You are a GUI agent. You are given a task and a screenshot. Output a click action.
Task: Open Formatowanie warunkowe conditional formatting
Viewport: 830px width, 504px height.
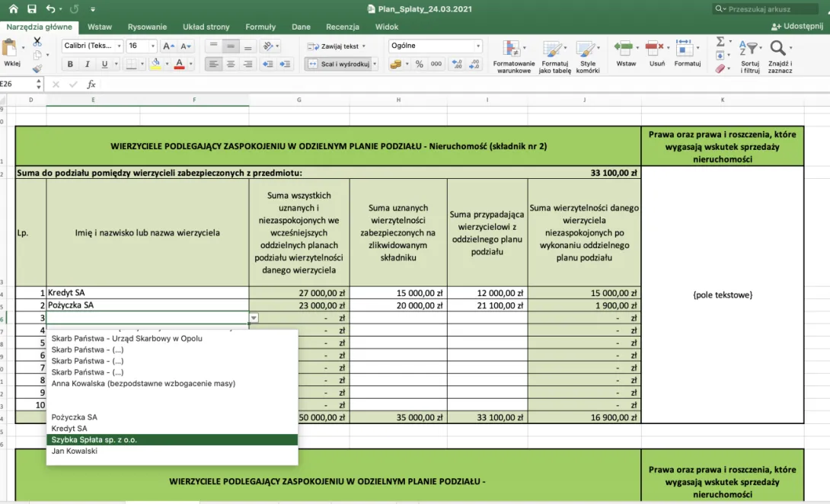(514, 56)
